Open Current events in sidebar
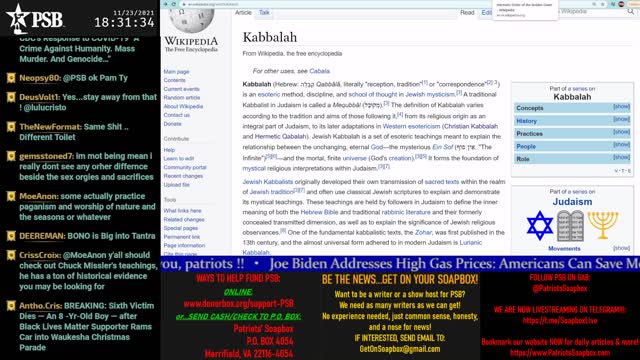Image resolution: width=640 pixels, height=360 pixels. pos(182,89)
